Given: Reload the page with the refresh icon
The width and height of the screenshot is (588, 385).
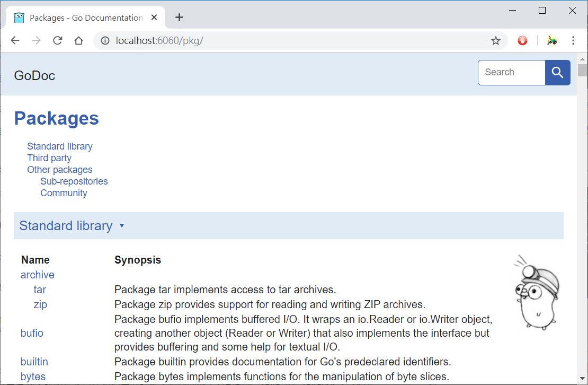Looking at the screenshot, I should (58, 41).
